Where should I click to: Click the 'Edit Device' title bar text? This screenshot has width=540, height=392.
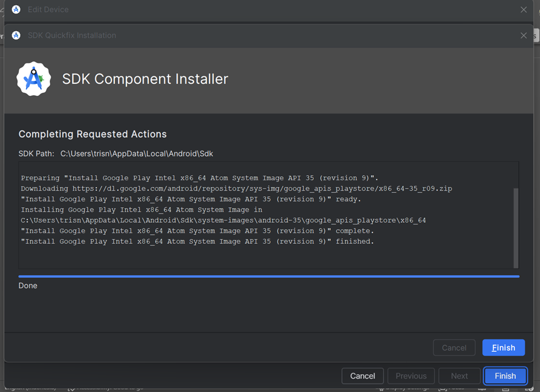(x=48, y=10)
